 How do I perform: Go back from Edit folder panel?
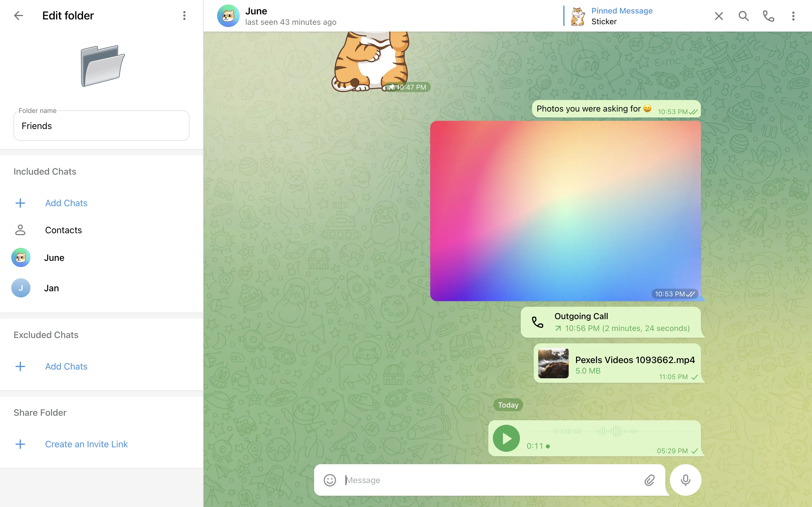[x=18, y=15]
